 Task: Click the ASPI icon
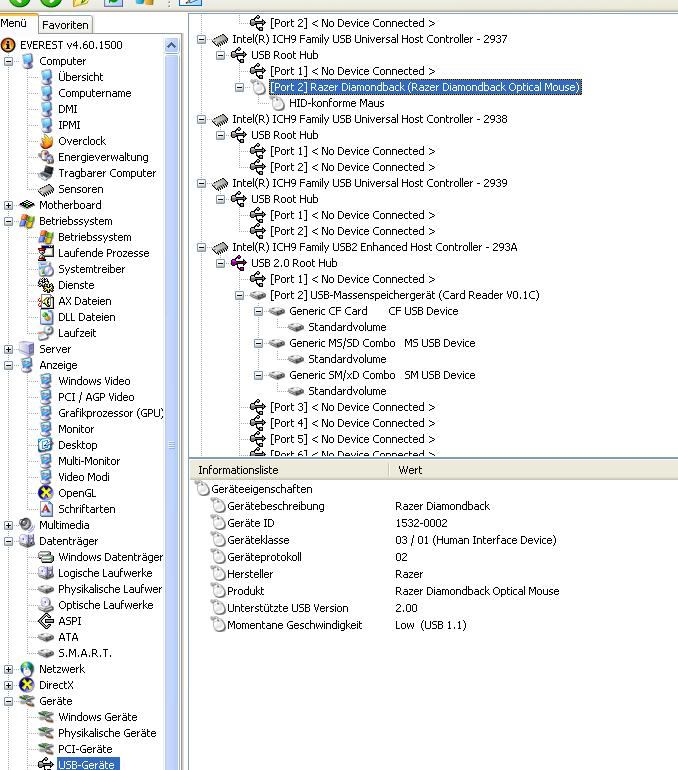46,621
